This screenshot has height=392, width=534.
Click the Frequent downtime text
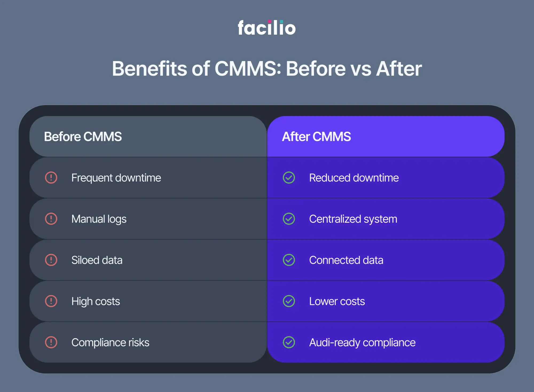click(x=116, y=178)
